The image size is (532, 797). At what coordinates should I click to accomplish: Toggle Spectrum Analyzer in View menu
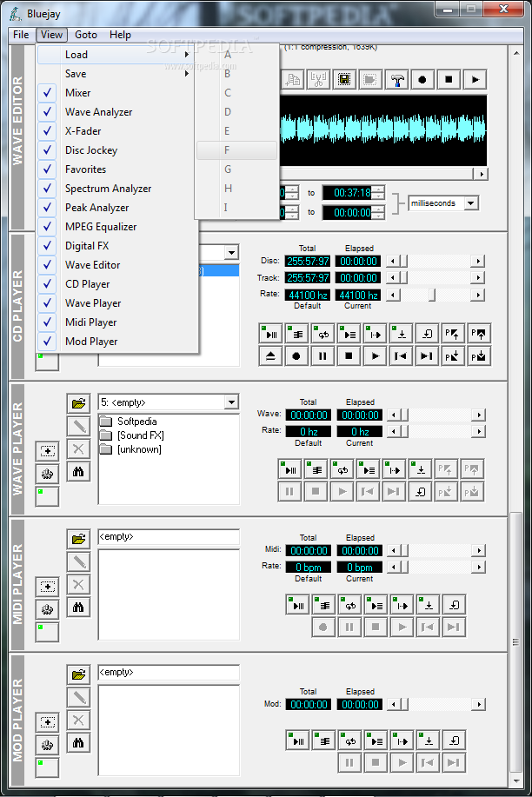coord(117,189)
